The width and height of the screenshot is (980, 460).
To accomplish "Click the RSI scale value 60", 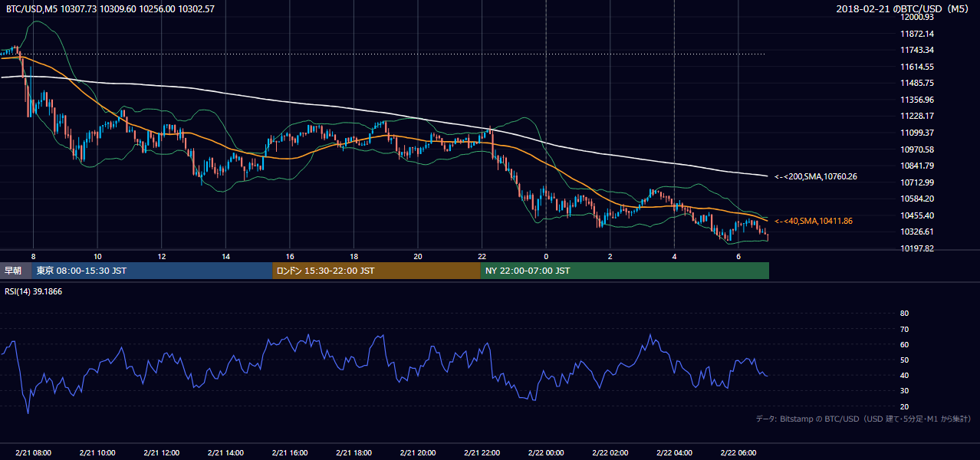I will click(904, 344).
